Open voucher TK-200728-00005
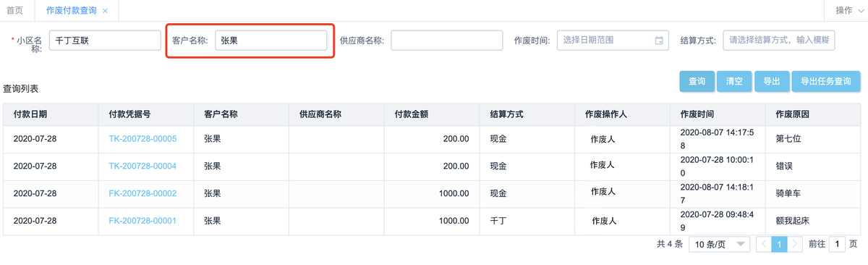The image size is (868, 265). (142, 139)
